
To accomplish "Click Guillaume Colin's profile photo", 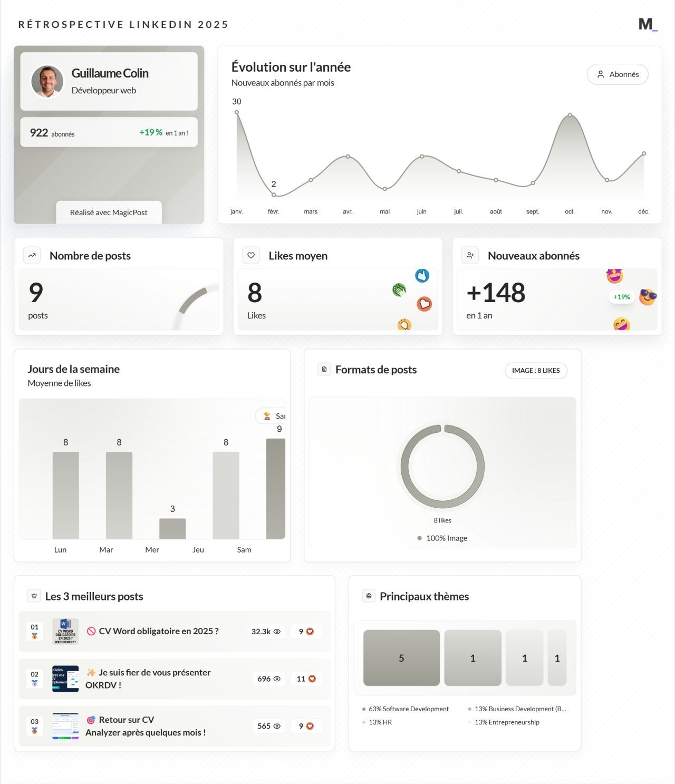I will pos(47,81).
